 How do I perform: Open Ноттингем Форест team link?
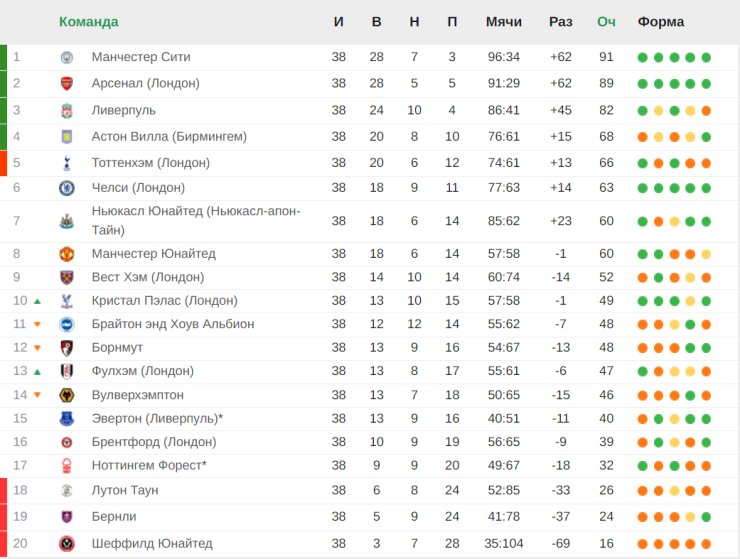(x=149, y=465)
